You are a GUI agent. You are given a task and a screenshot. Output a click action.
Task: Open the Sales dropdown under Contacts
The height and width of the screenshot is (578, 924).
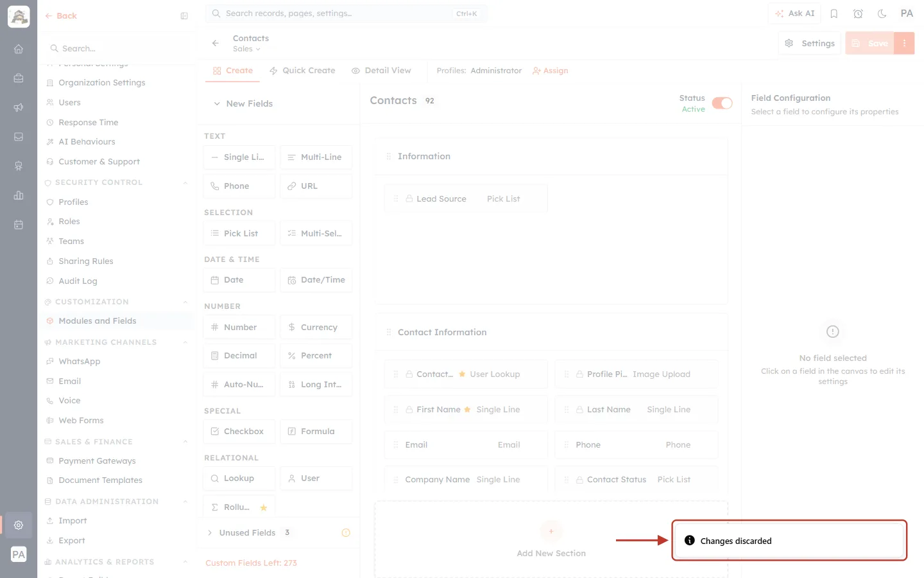(x=246, y=49)
